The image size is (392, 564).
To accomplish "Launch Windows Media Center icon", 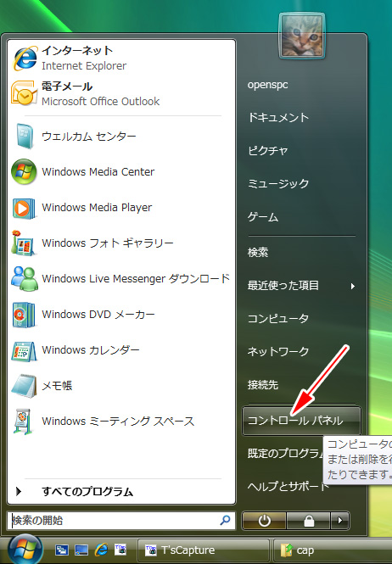I will 24,171.
